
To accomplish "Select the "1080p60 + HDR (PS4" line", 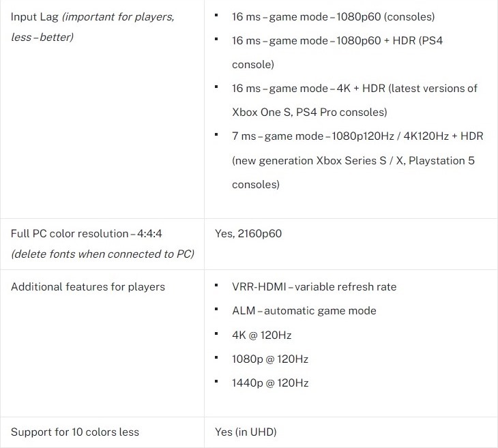I will pos(337,41).
